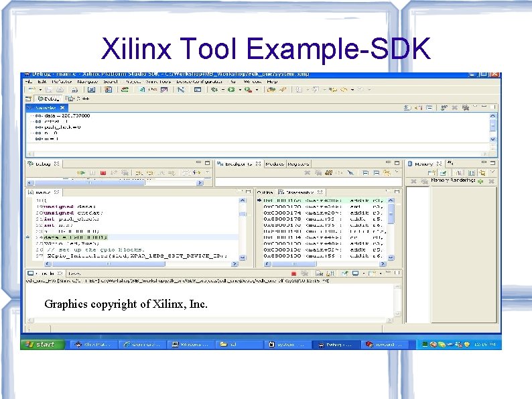Open the Help menu

[x=272, y=82]
